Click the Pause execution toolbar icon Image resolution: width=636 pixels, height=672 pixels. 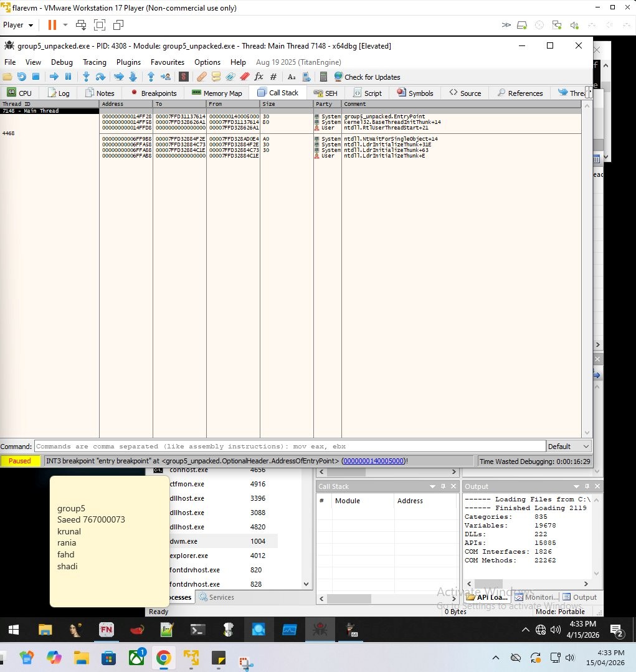pyautogui.click(x=68, y=77)
